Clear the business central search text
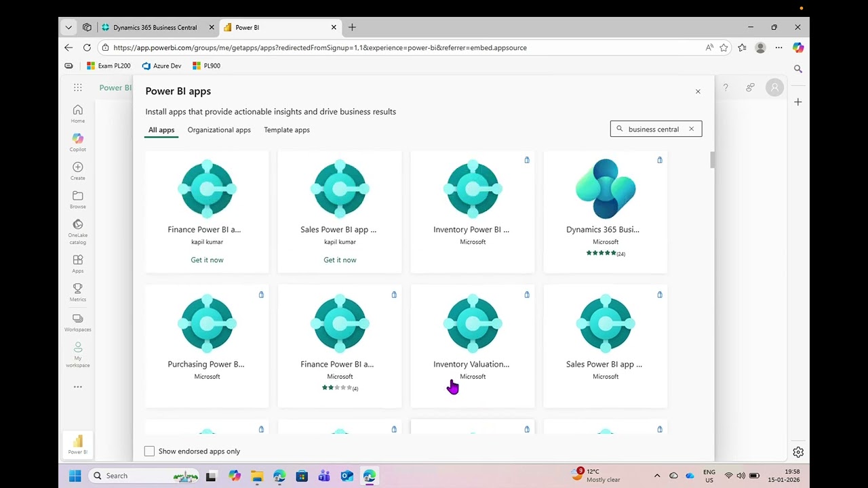Screen dimensions: 868x488 tap(692, 129)
